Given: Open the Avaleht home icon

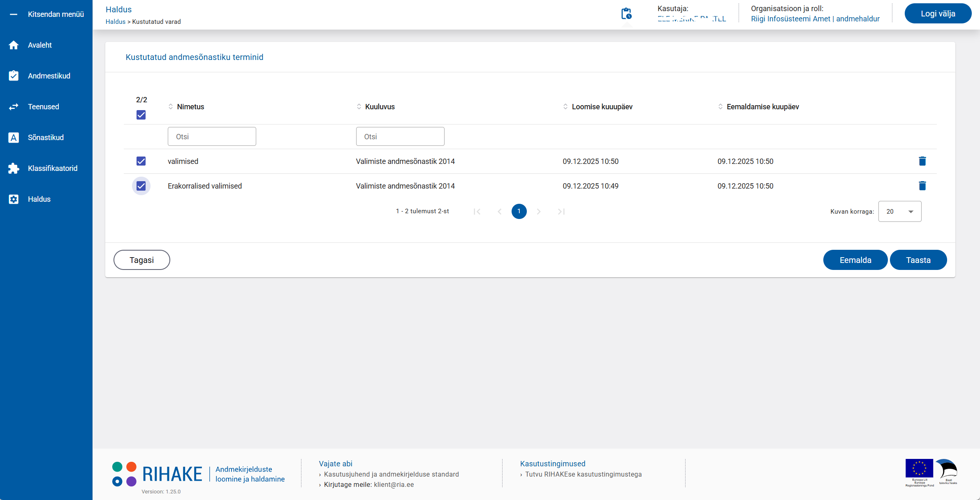Looking at the screenshot, I should [x=14, y=45].
